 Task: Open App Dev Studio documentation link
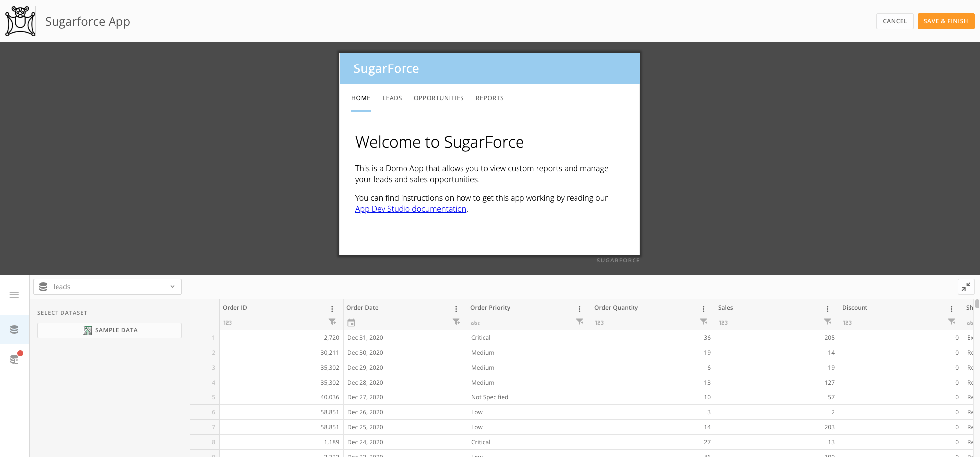(x=411, y=209)
